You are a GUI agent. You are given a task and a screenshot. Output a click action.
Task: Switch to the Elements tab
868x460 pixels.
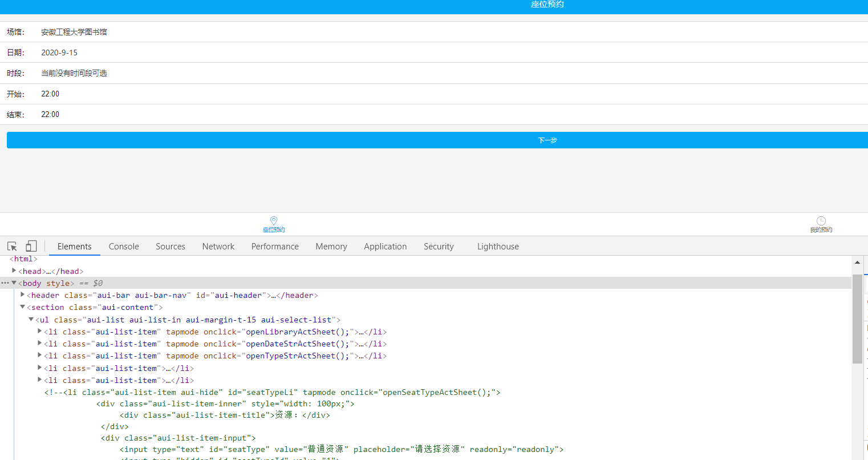75,247
